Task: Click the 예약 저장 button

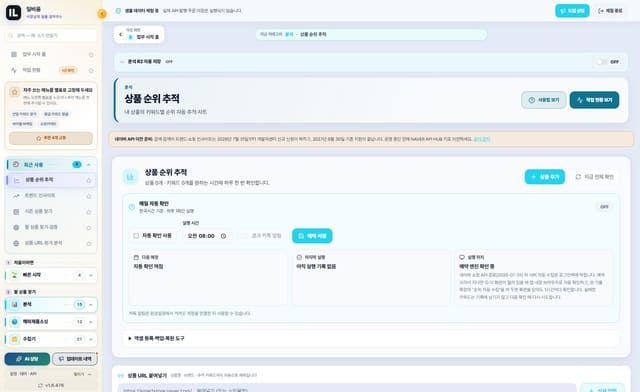Action: (x=312, y=236)
